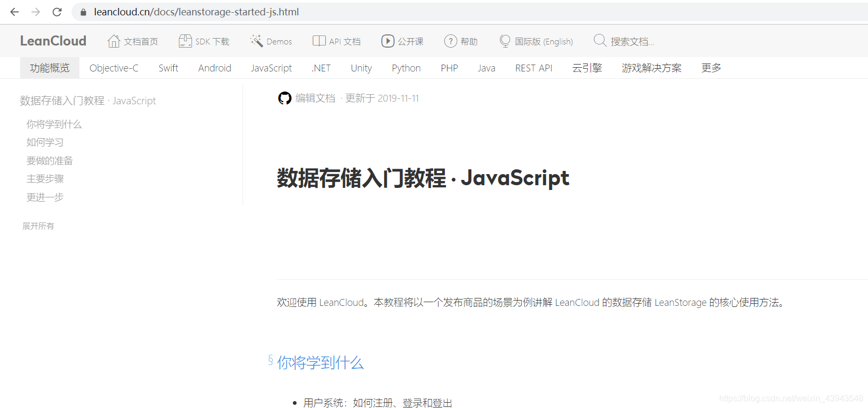Open 帮助 link text
The image size is (868, 408).
pos(469,42)
